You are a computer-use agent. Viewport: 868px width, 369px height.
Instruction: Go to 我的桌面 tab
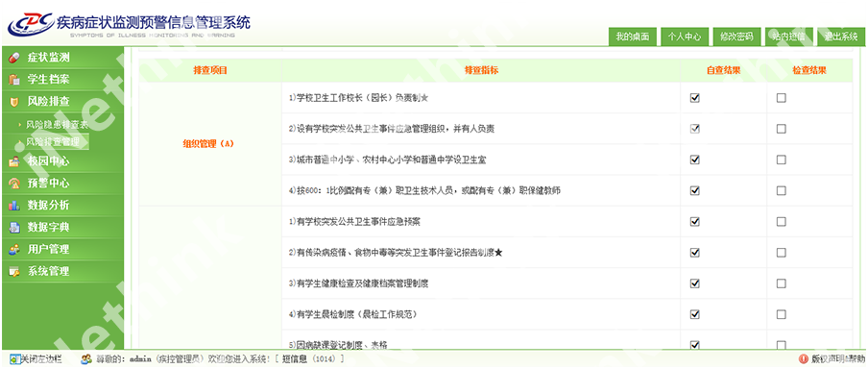click(632, 37)
